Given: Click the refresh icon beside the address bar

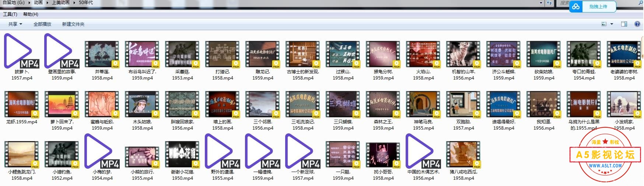Looking at the screenshot, I should (x=549, y=3).
